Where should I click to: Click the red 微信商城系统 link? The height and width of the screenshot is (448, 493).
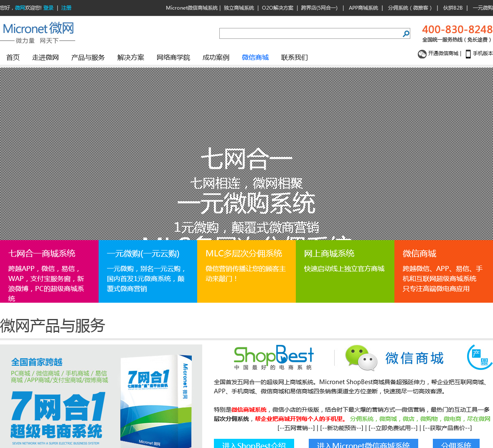coord(249,410)
